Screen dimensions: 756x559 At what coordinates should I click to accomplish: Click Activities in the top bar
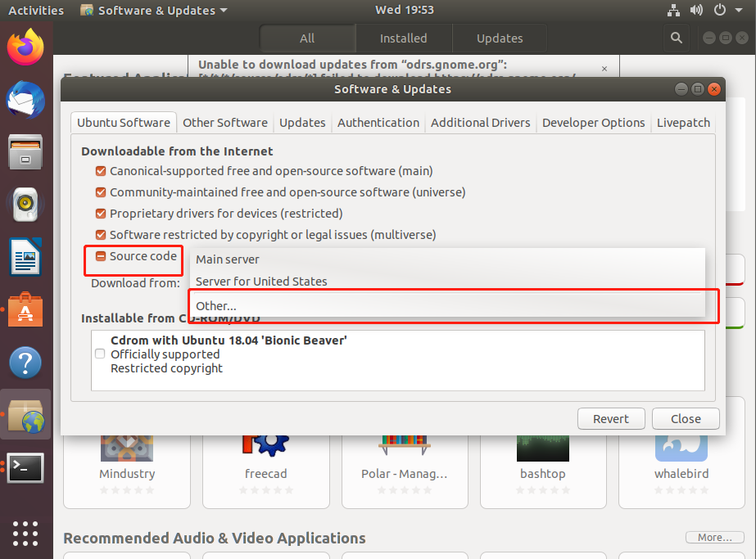click(x=36, y=10)
